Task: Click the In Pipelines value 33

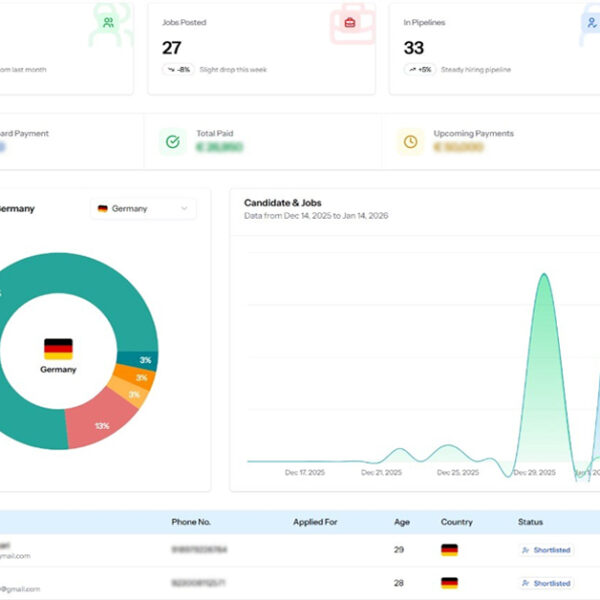Action: click(x=414, y=48)
